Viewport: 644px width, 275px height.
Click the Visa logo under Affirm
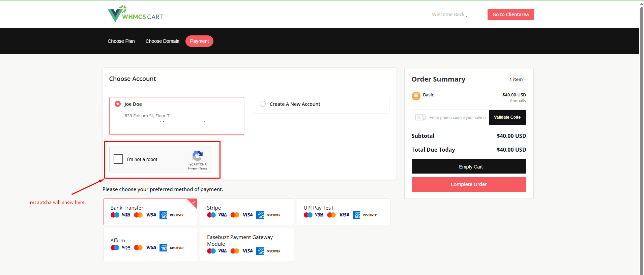tap(151, 248)
